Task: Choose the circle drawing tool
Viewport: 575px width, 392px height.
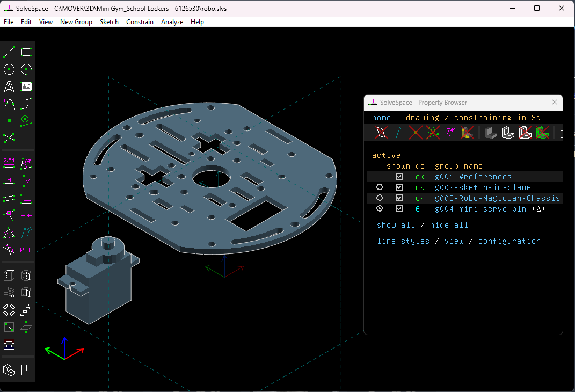Action: [9, 69]
